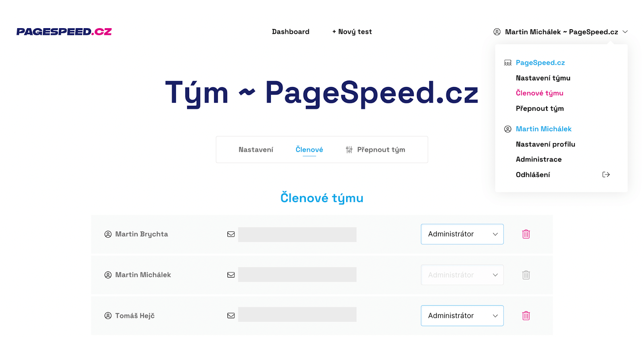Open the role dropdown for Tomáš Hejč
644x362 pixels.
[462, 316]
